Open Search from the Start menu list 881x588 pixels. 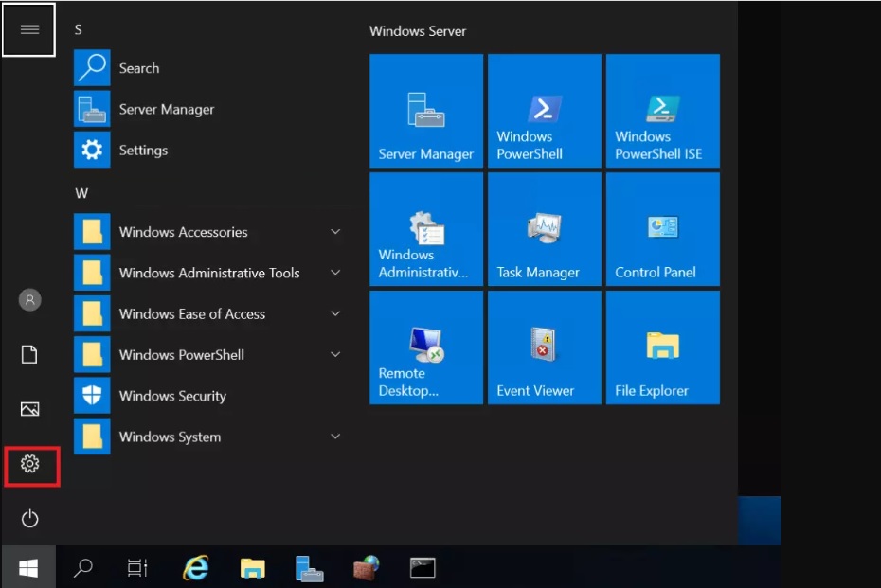[139, 67]
